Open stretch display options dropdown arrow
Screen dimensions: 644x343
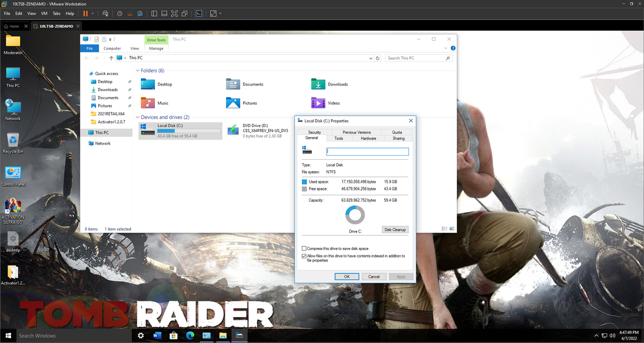pos(220,14)
